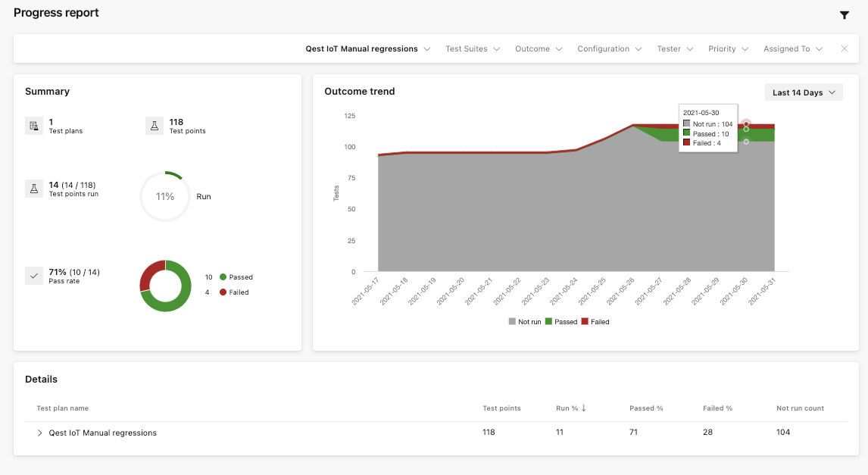Screen dimensions: 868x475
Task: Toggle Not run series in chart legend
Action: 524,322
